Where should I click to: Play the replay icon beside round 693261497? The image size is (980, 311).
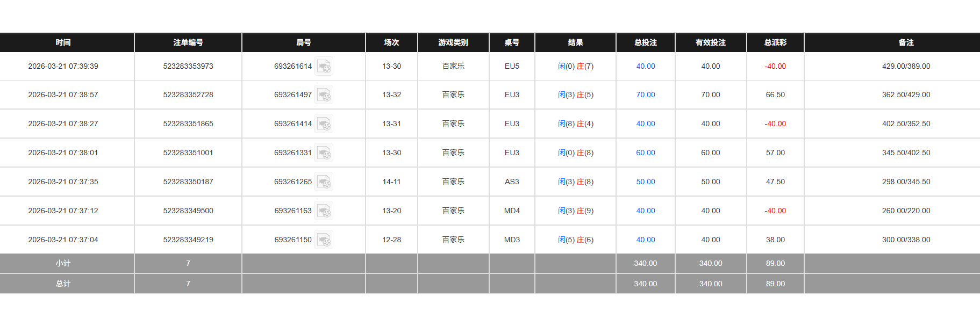pos(324,95)
